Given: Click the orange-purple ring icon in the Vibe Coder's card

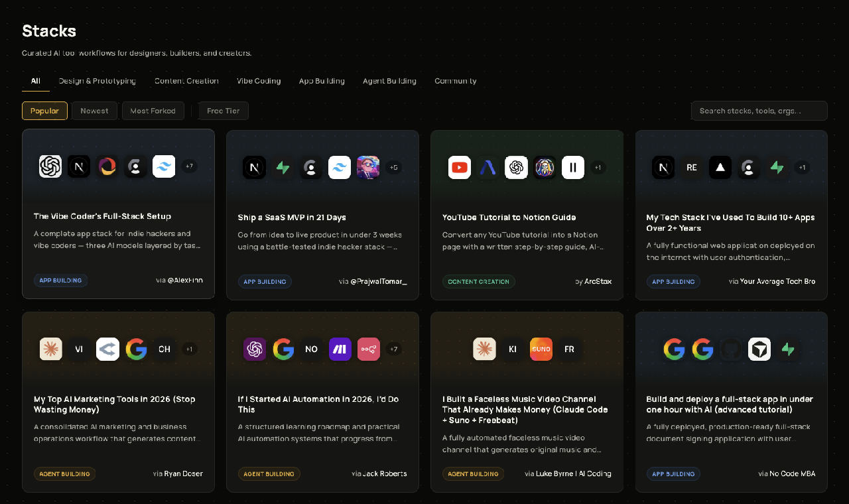Looking at the screenshot, I should tap(107, 166).
